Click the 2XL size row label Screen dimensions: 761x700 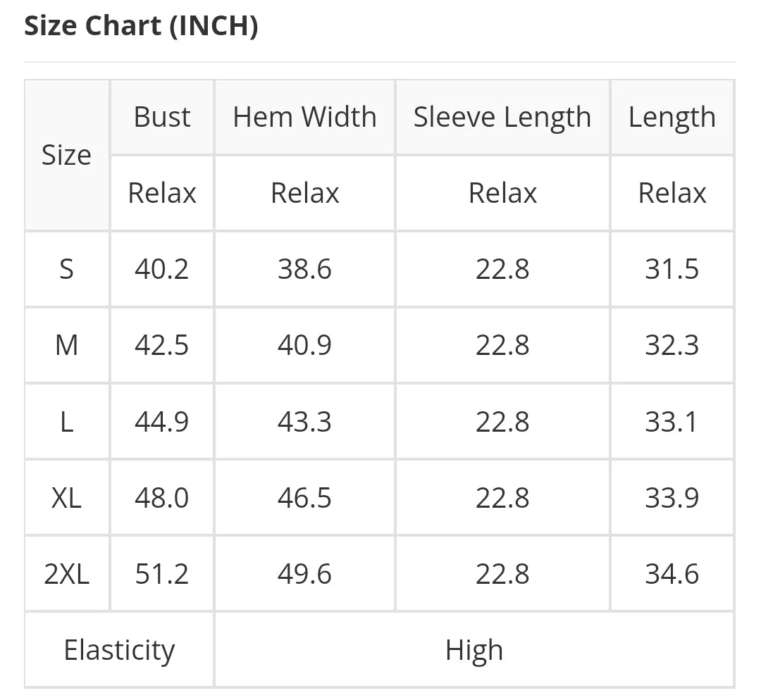(66, 574)
